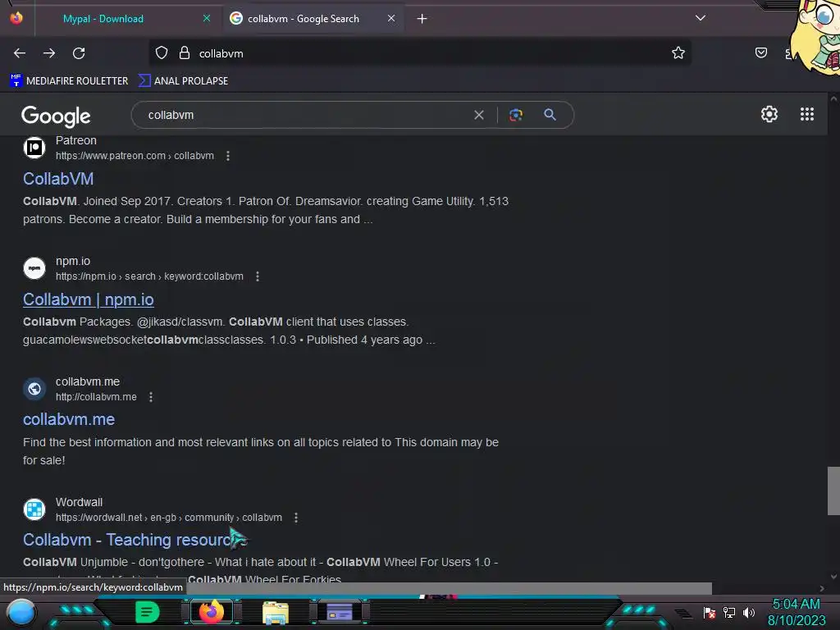Image resolution: width=840 pixels, height=630 pixels.
Task: Click the Patreon site favicon
Action: pos(34,148)
